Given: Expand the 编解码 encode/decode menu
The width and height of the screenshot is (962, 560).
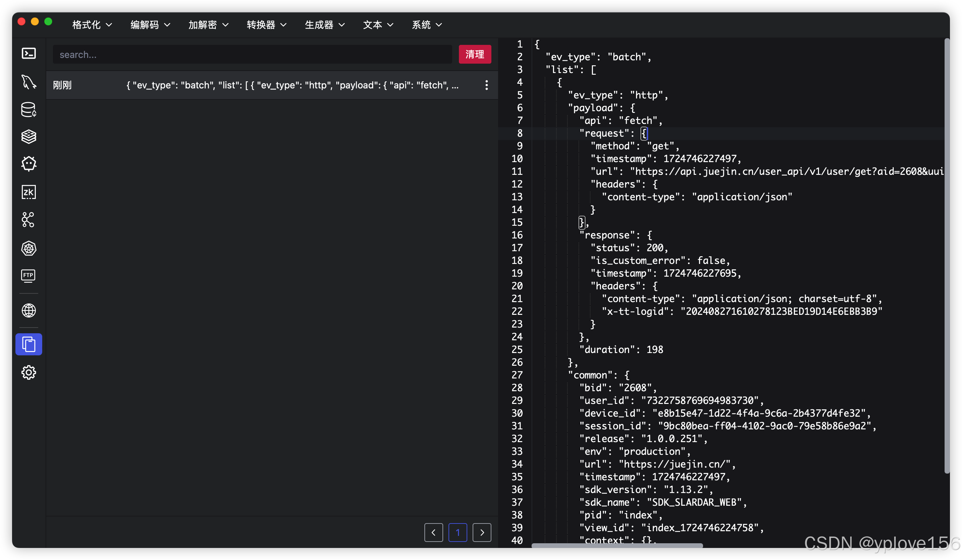Looking at the screenshot, I should [149, 24].
